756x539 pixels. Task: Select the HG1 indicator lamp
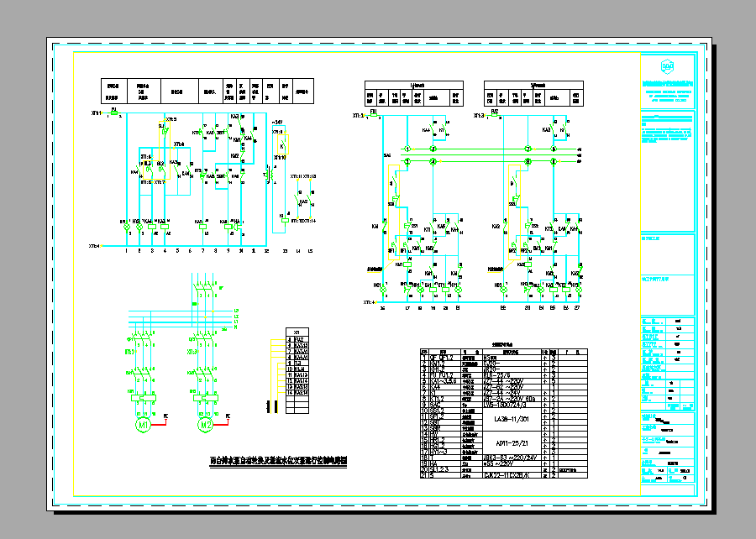click(383, 290)
